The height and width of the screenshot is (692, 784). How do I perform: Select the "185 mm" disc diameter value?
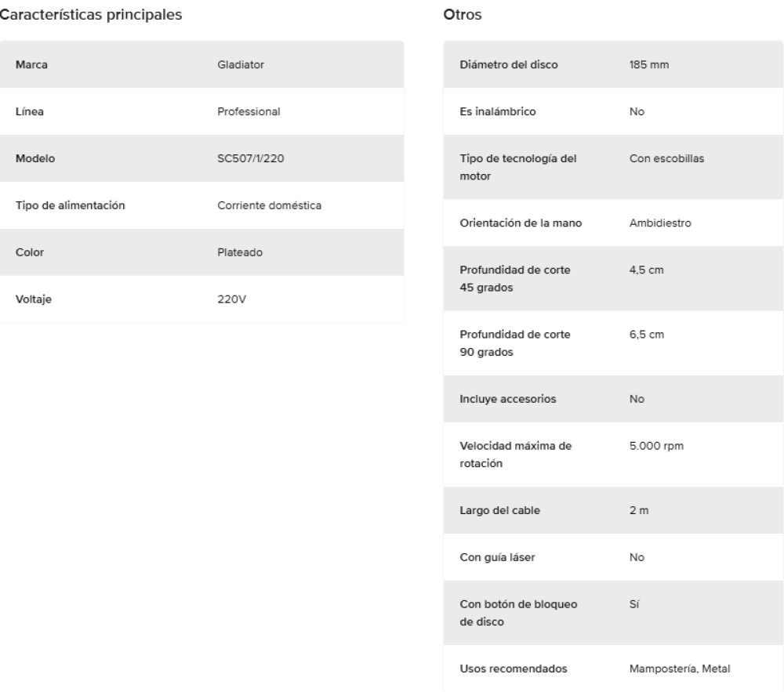(x=649, y=64)
